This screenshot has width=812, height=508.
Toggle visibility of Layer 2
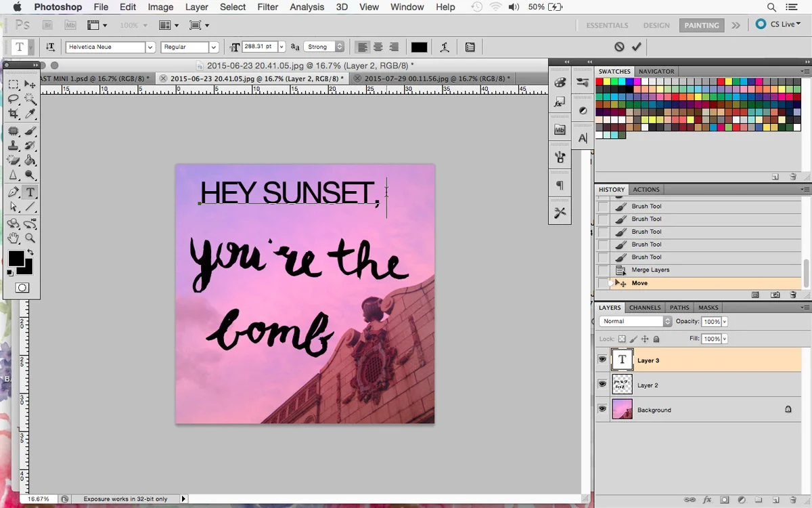(x=602, y=384)
